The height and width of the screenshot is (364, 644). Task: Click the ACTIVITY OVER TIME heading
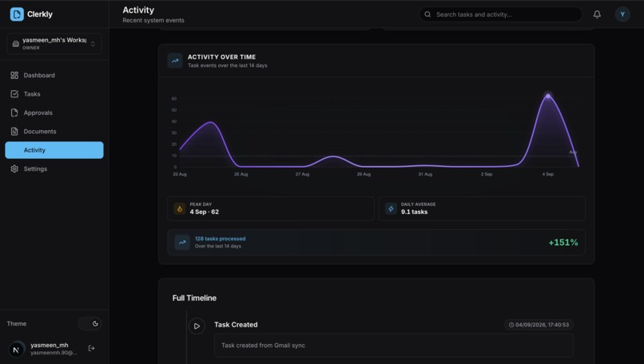click(x=222, y=57)
